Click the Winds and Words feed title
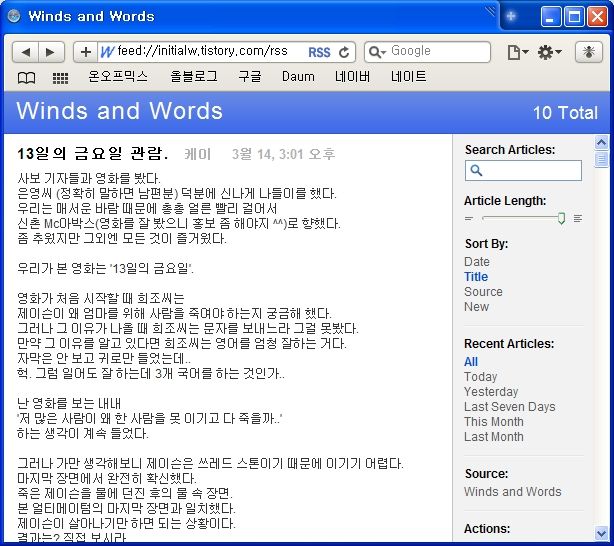Screen dimensions: 614x546 119,111
